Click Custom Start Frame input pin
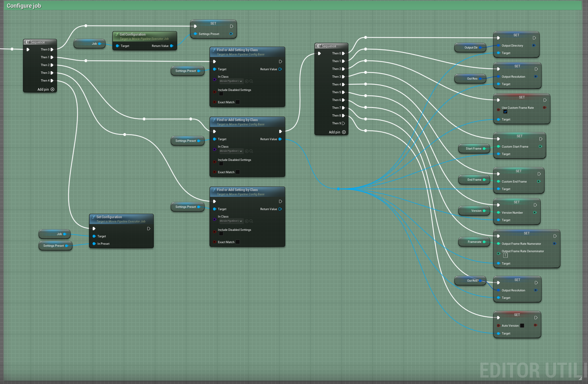 pos(499,147)
